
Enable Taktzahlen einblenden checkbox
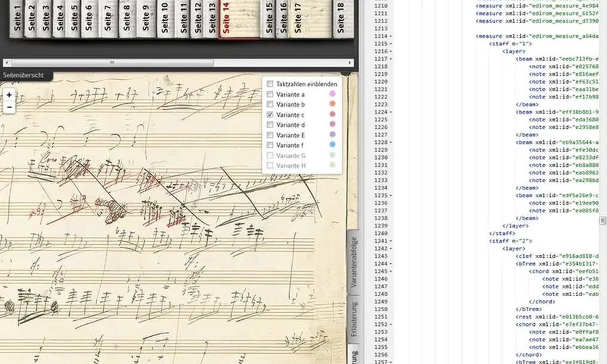pos(270,84)
